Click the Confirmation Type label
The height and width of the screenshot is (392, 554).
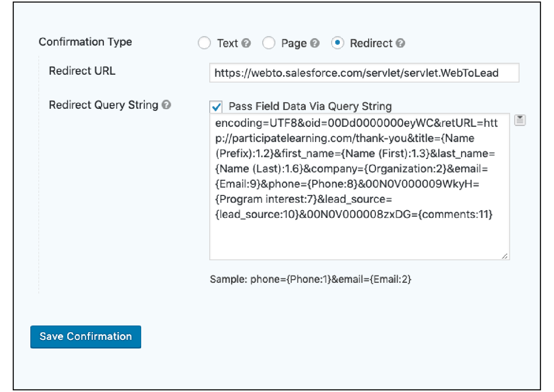pyautogui.click(x=85, y=41)
